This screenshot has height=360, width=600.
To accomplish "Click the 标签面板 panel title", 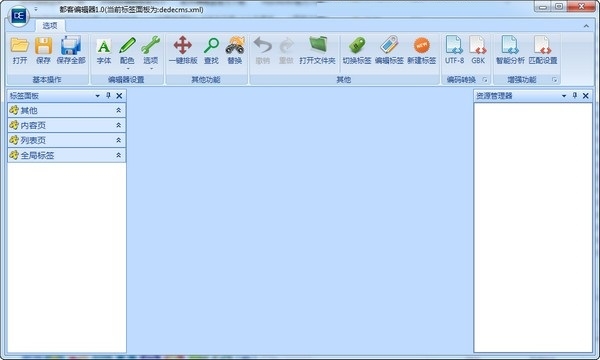I will click(24, 96).
